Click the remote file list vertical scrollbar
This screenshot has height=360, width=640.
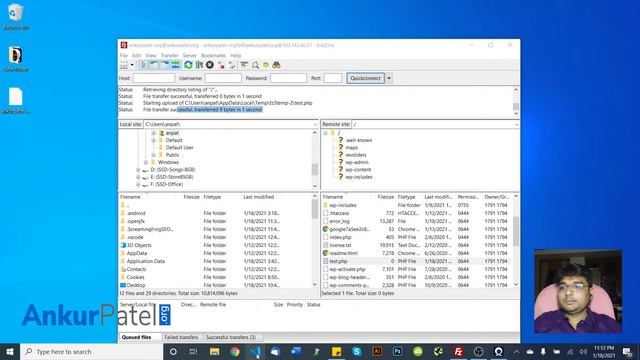click(x=516, y=241)
